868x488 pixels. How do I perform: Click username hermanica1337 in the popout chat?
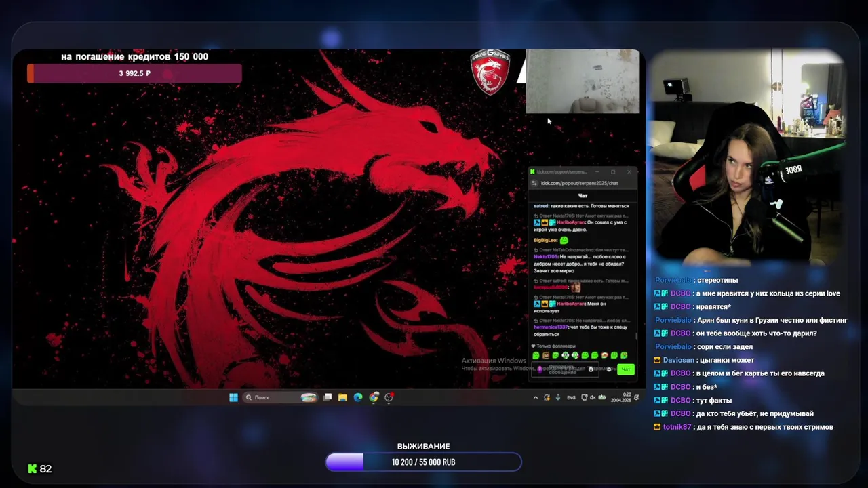549,327
